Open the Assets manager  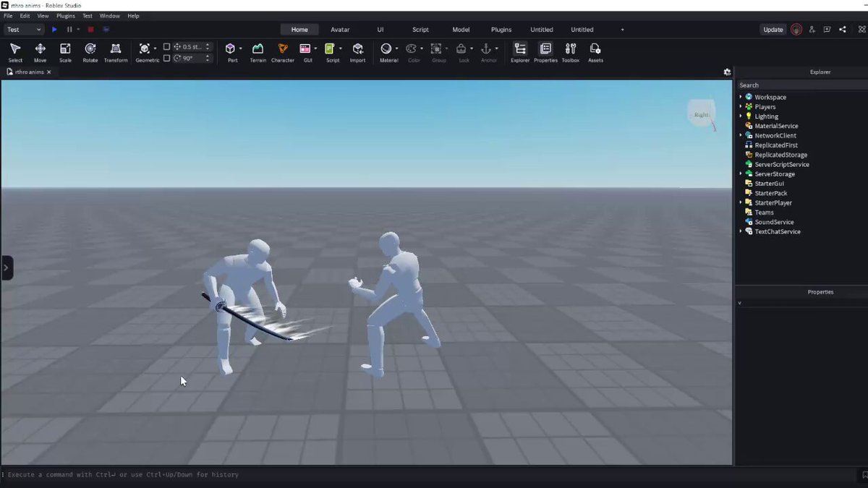pyautogui.click(x=595, y=52)
